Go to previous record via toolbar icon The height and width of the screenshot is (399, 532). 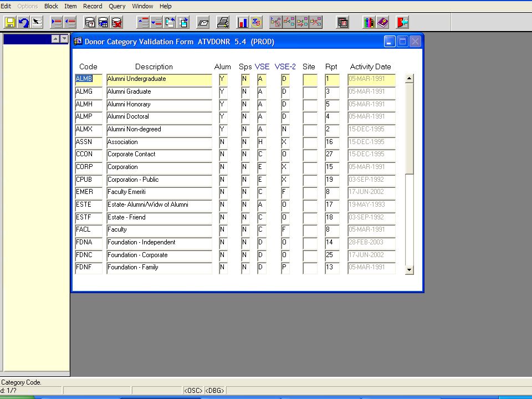tap(143, 22)
